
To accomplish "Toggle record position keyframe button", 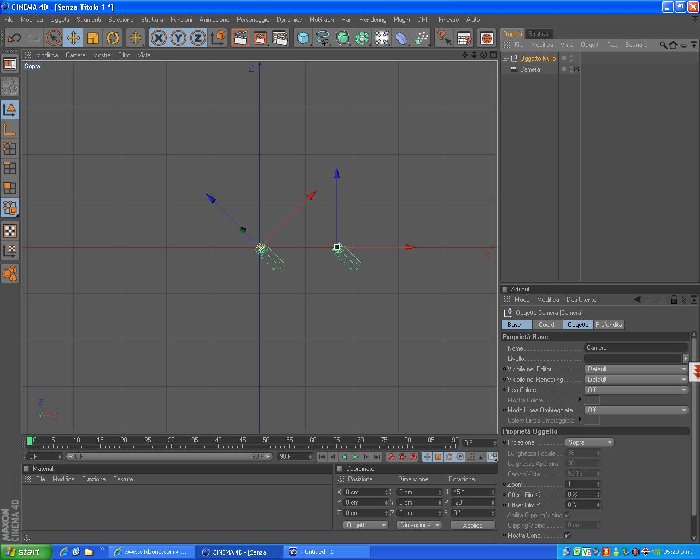I will coord(427,457).
